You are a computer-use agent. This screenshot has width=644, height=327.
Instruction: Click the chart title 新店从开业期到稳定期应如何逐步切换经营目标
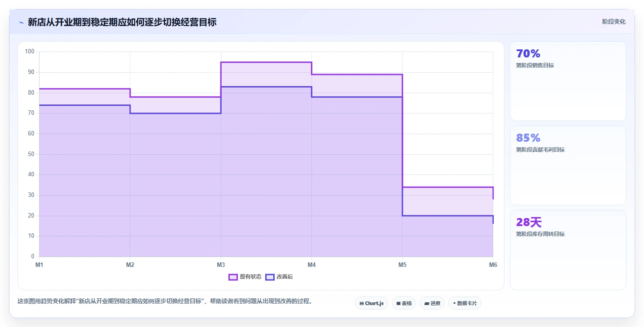coord(122,22)
